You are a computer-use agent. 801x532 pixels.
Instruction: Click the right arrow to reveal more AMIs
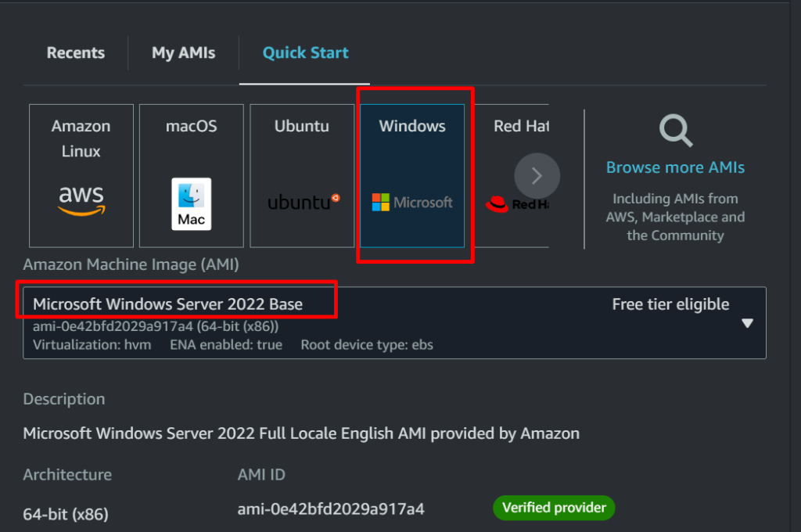click(x=537, y=176)
